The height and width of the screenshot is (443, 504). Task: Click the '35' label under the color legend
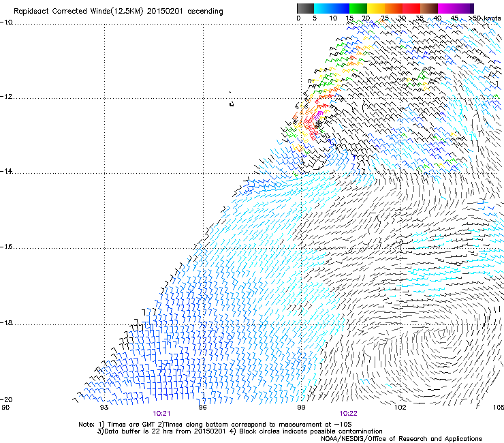point(420,18)
